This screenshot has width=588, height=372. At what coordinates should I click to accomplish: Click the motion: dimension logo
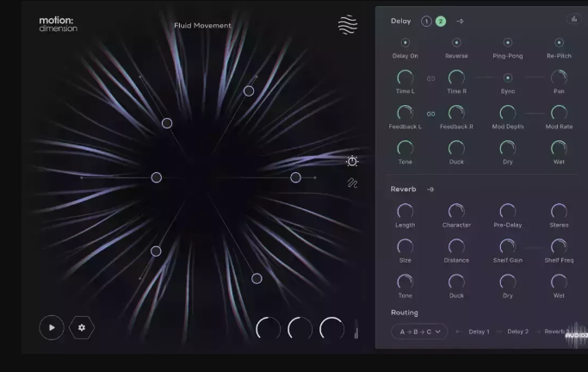[x=59, y=24]
